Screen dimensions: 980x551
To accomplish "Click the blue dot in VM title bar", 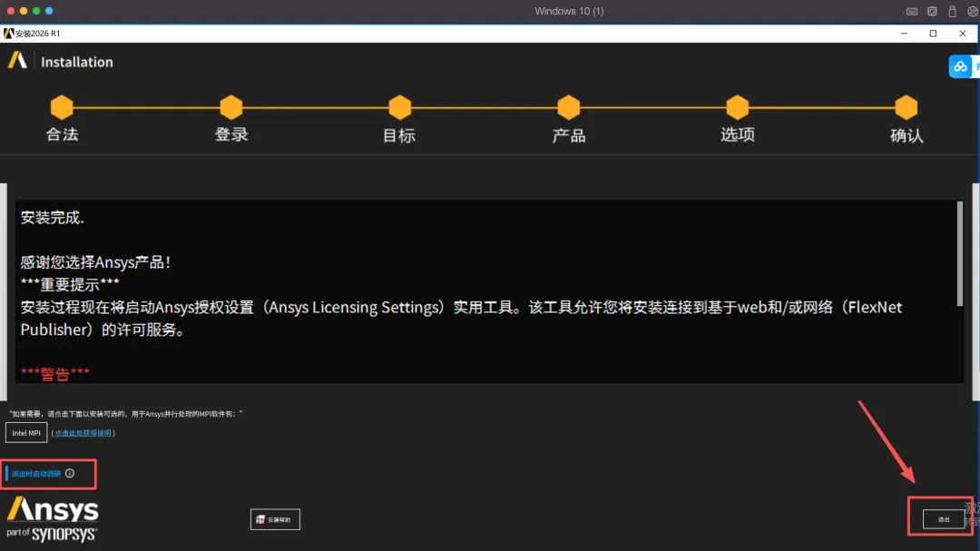I will click(49, 11).
